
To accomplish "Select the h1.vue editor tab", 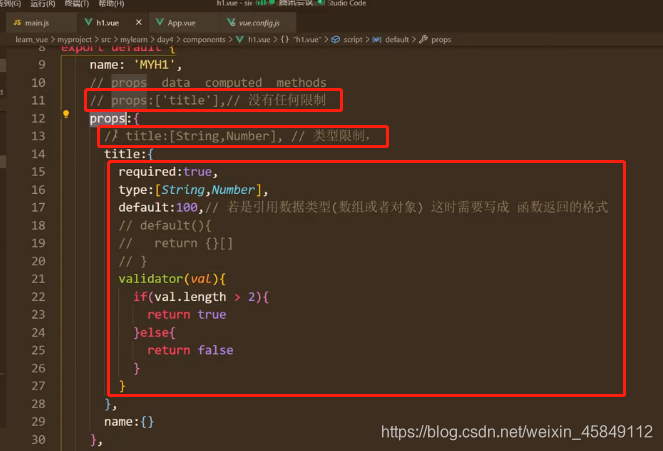I will (107, 23).
